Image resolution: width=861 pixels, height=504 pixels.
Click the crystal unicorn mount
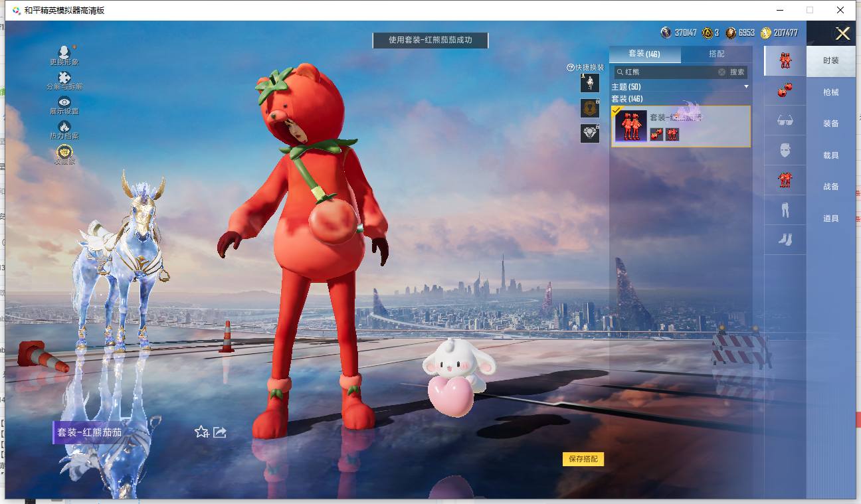point(124,259)
